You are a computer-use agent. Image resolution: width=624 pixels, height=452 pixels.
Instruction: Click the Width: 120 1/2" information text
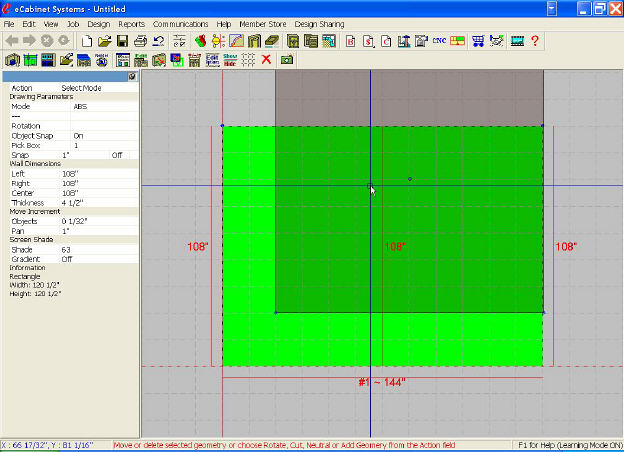pos(35,285)
